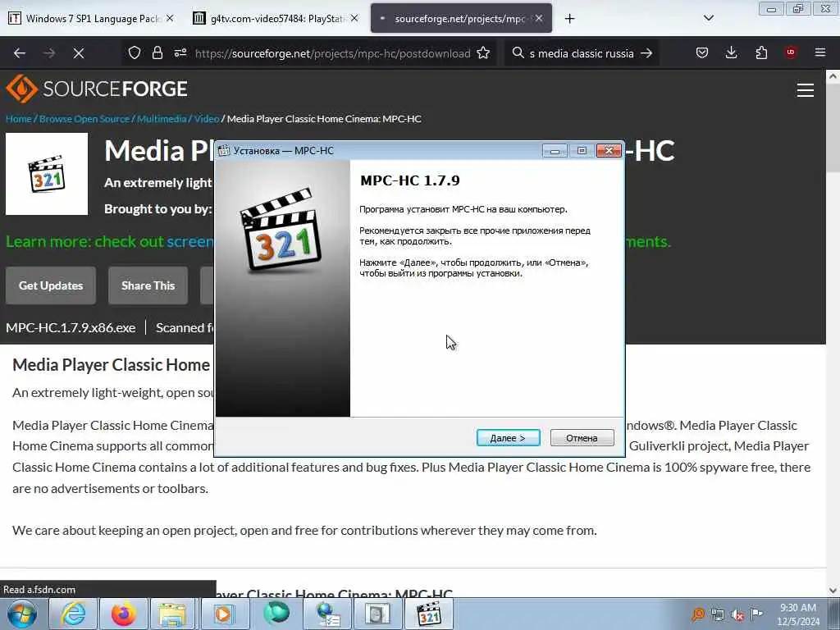
Task: Click the Get Updates button
Action: tap(51, 285)
